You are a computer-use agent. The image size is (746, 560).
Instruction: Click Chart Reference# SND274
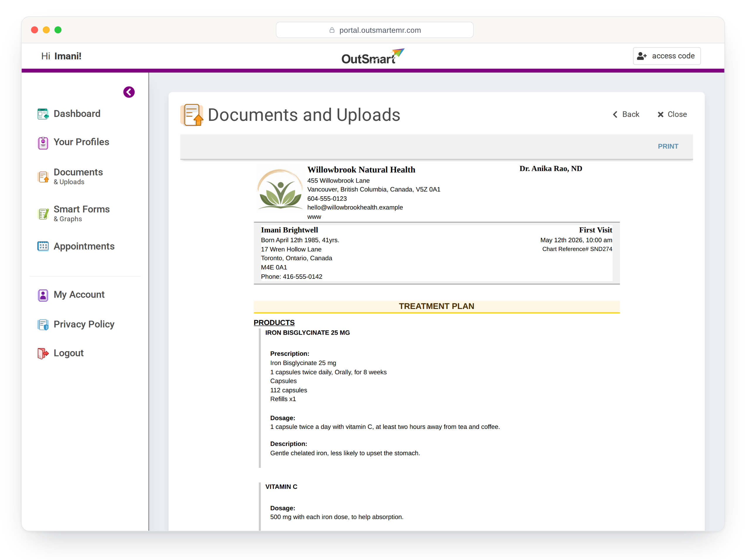(577, 249)
